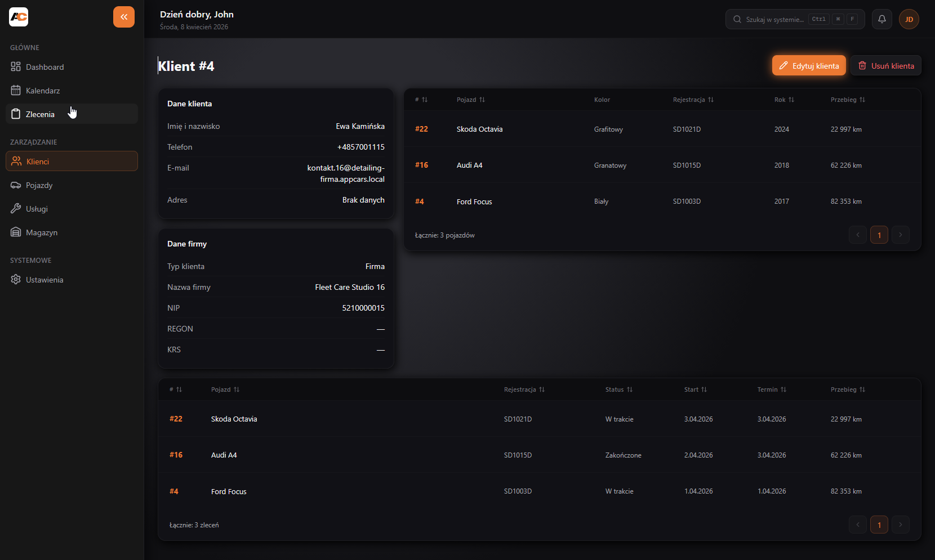935x560 pixels.
Task: Sort vehicles table by Rok
Action: pyautogui.click(x=784, y=100)
